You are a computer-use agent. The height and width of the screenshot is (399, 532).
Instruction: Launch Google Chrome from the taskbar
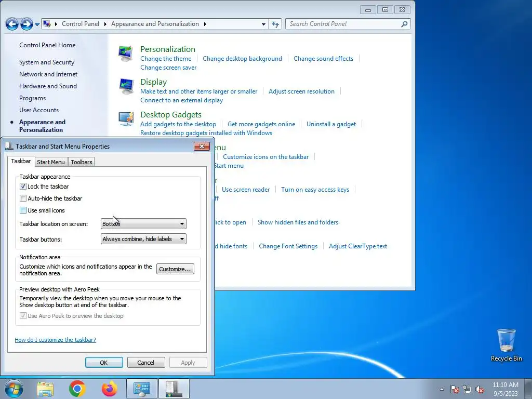(77, 389)
